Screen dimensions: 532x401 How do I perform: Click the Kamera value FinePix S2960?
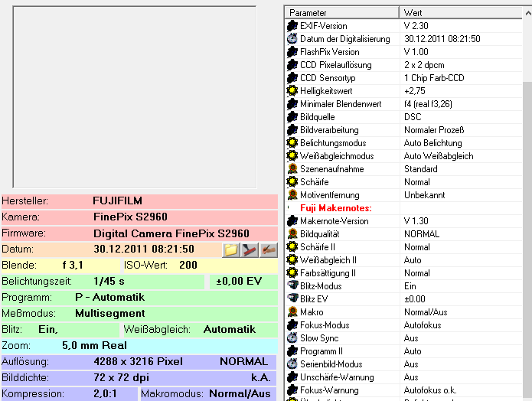click(130, 217)
